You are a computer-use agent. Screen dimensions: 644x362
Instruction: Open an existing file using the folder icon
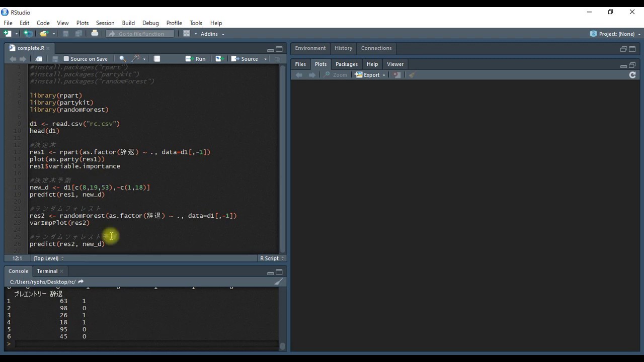click(44, 34)
